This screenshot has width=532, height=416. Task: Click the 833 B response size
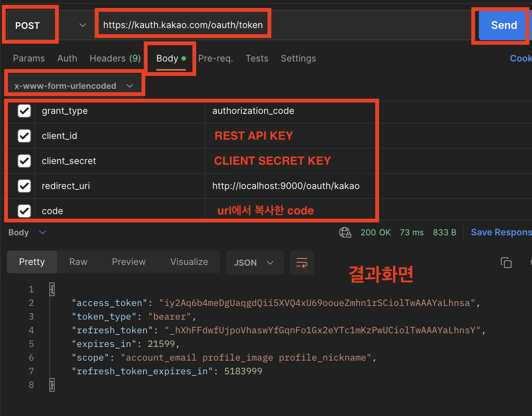pyautogui.click(x=445, y=232)
